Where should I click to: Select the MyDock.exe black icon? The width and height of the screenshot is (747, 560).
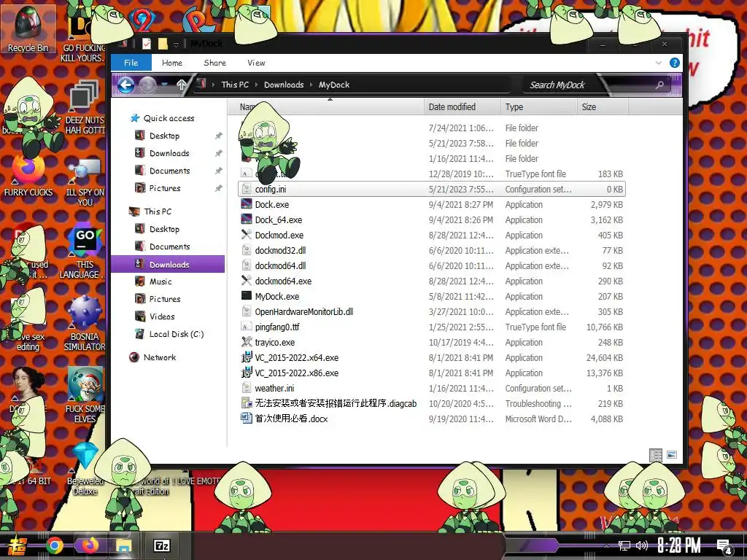247,296
